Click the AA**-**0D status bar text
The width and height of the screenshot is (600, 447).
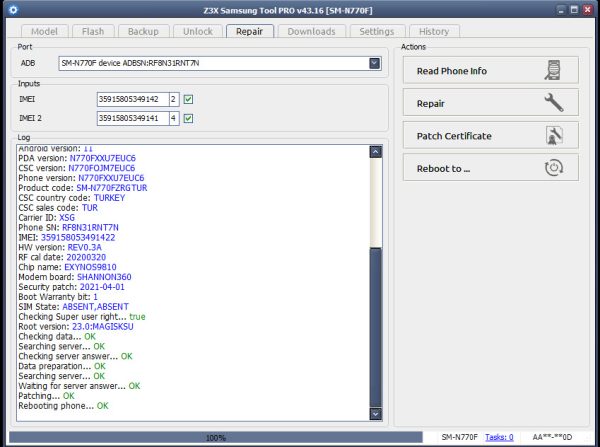[x=552, y=437]
